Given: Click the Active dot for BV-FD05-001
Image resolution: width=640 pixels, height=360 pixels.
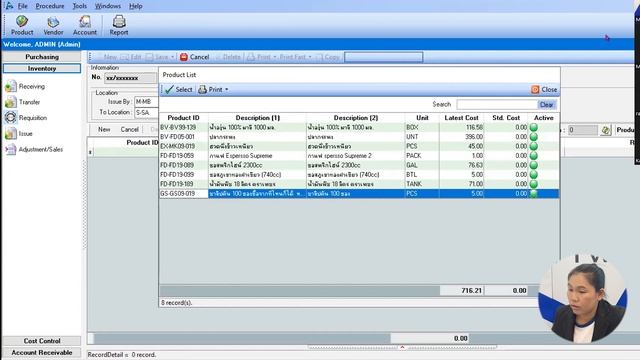Looking at the screenshot, I should [533, 137].
